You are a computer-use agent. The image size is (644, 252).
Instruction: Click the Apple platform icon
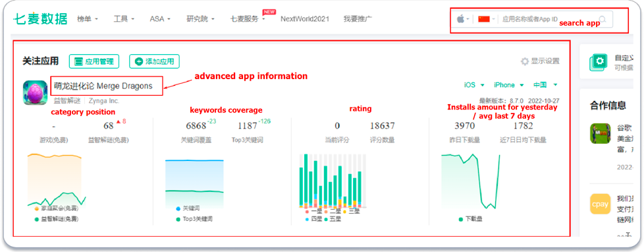point(461,19)
